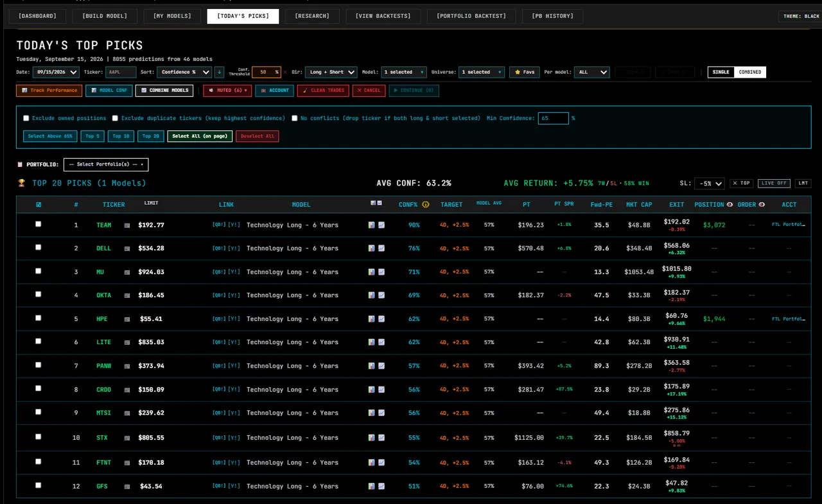822x504 pixels.
Task: Enable Exclude duplicate tickers checkbox
Action: tap(115, 118)
